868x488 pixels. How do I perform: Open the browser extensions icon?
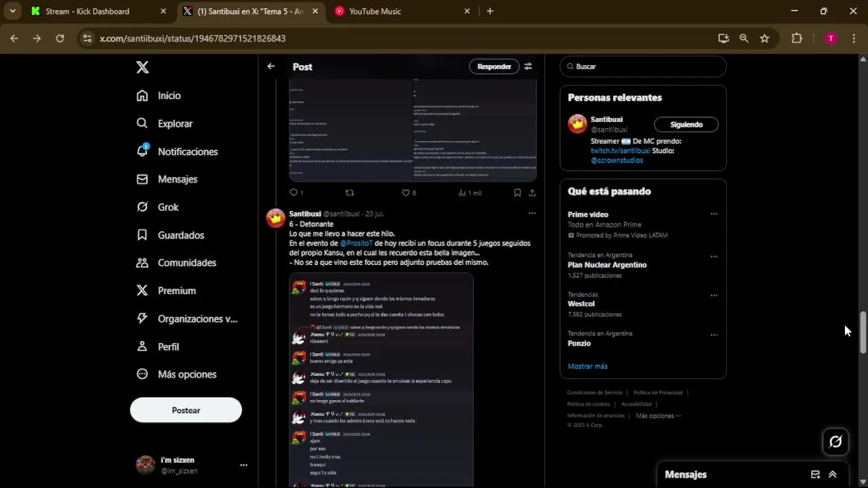click(x=797, y=39)
